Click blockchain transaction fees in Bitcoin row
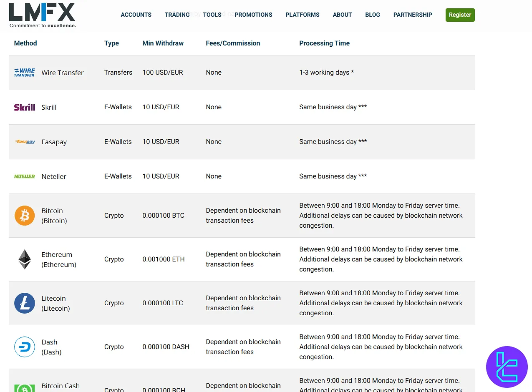This screenshot has height=392, width=532. pos(243,216)
